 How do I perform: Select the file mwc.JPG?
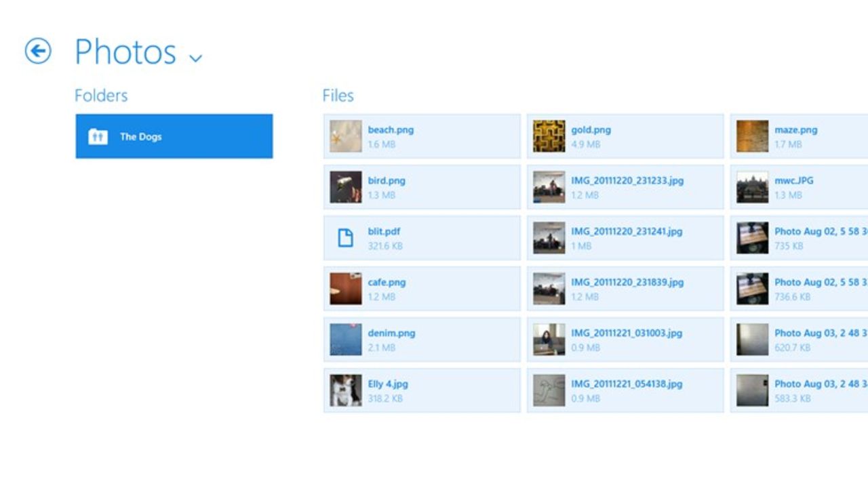(800, 186)
